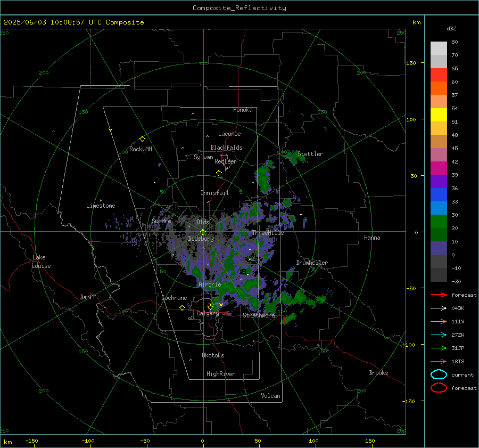Click the Innisfail city label
Viewport: 479px width, 448px height.
(214, 193)
